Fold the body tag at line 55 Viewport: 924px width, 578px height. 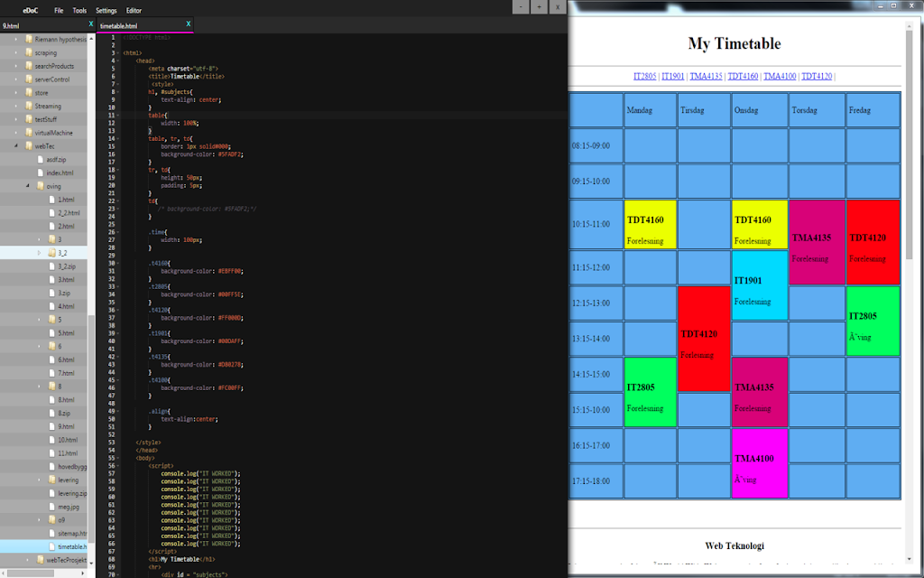[x=118, y=458]
